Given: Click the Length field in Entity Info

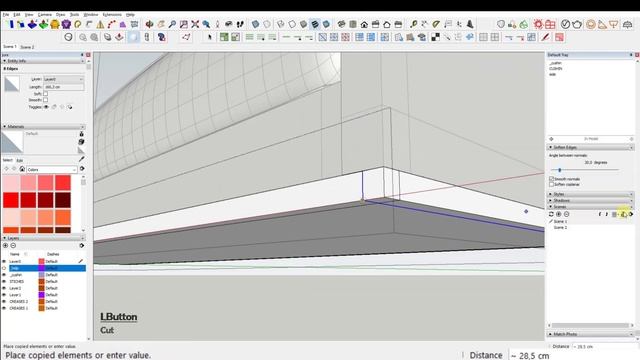Looking at the screenshot, I should click(x=64, y=87).
